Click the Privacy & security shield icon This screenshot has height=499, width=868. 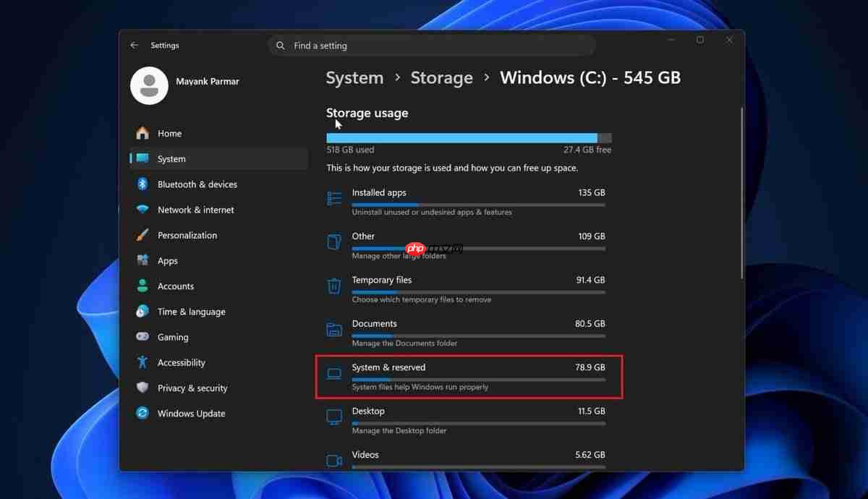(x=142, y=388)
